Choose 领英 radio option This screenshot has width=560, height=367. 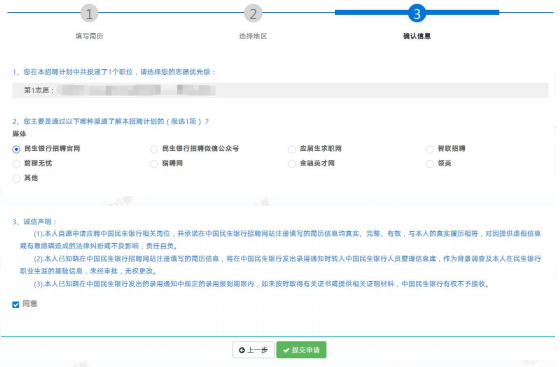430,164
